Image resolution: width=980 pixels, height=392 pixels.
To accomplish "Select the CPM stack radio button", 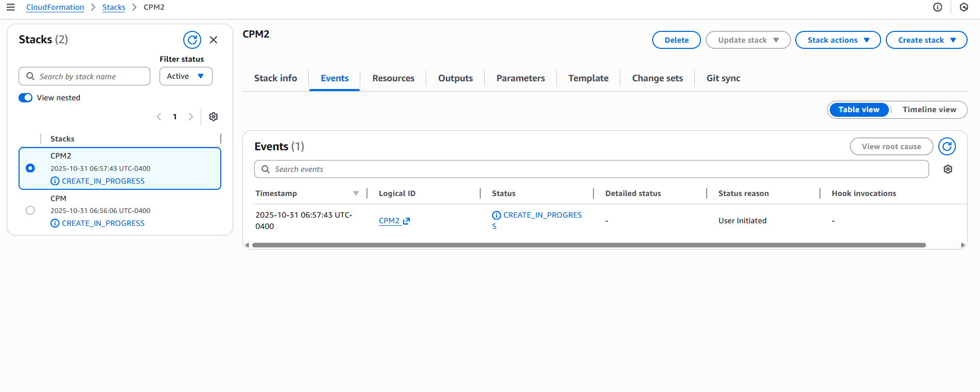I will [x=30, y=210].
